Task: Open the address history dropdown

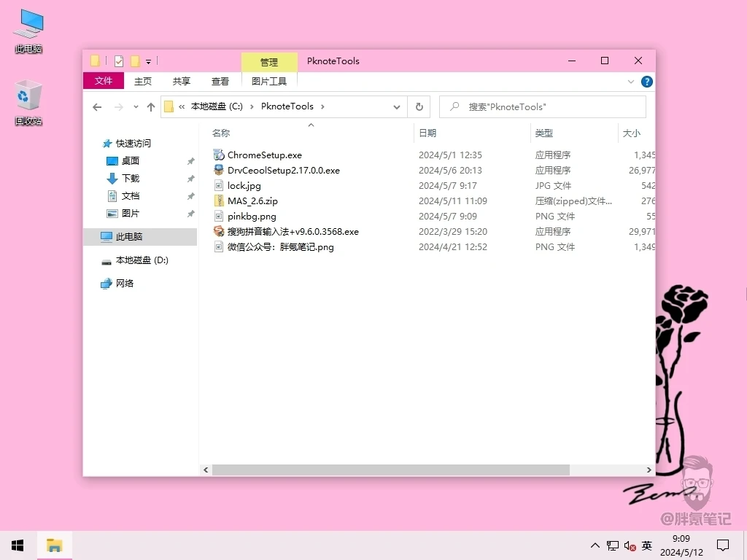Action: (396, 107)
